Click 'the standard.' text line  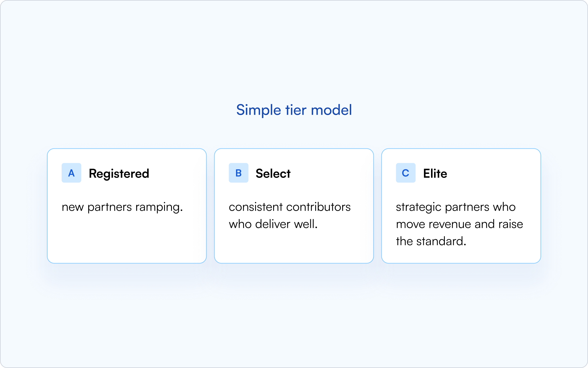tap(431, 241)
